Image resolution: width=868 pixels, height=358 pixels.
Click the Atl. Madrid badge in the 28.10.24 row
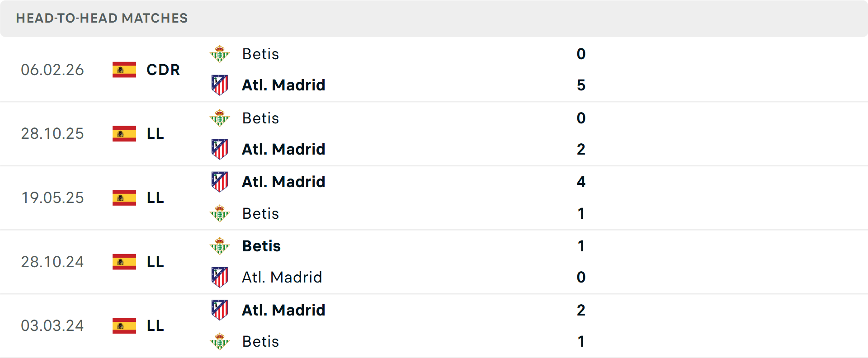[220, 277]
